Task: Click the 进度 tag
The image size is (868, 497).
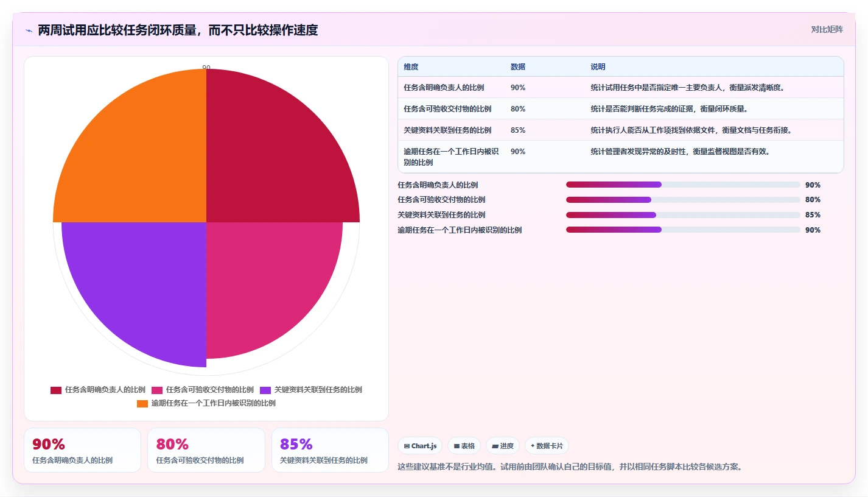Action: point(503,446)
